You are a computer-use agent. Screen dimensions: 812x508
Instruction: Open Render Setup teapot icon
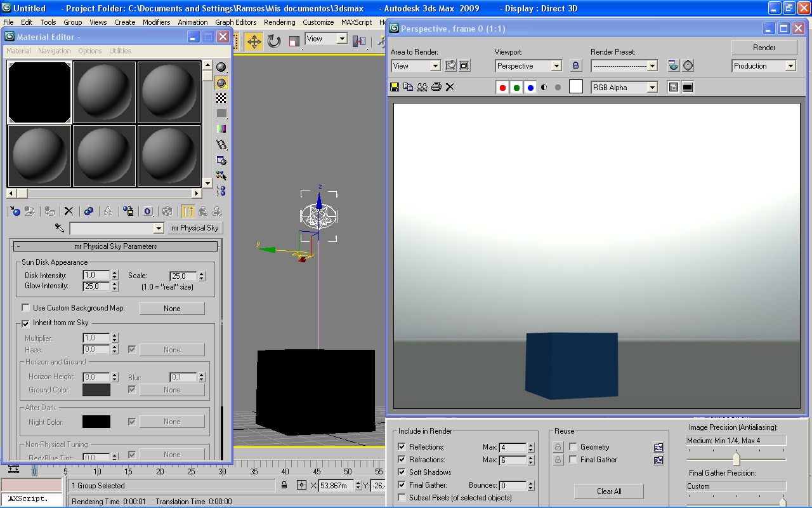[674, 65]
